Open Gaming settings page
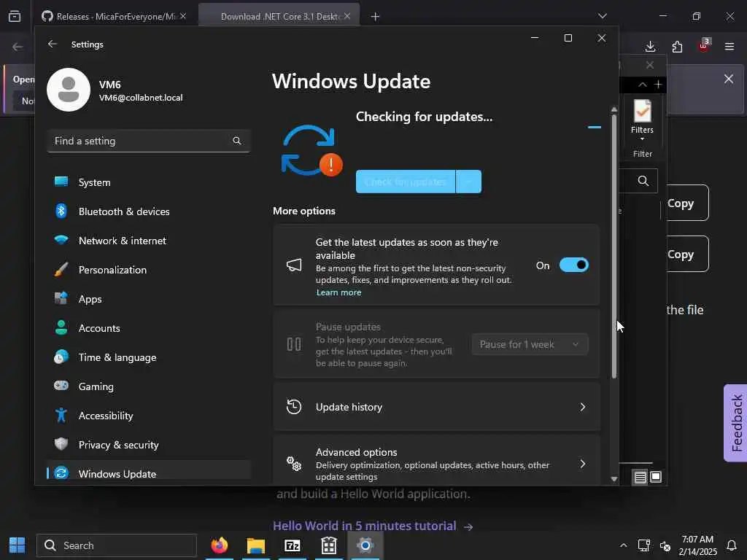Viewport: 747px width, 560px height. pos(149,386)
